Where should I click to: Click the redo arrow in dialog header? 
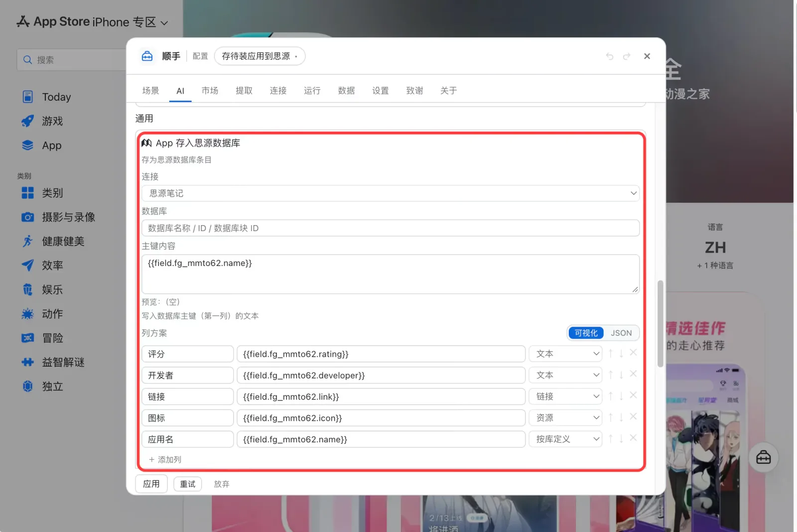coord(627,56)
